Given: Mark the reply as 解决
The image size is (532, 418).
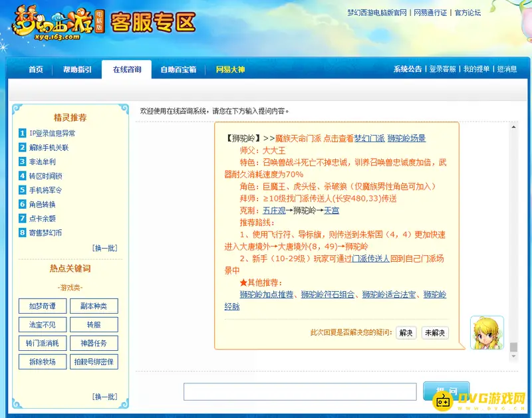Looking at the screenshot, I should (406, 333).
